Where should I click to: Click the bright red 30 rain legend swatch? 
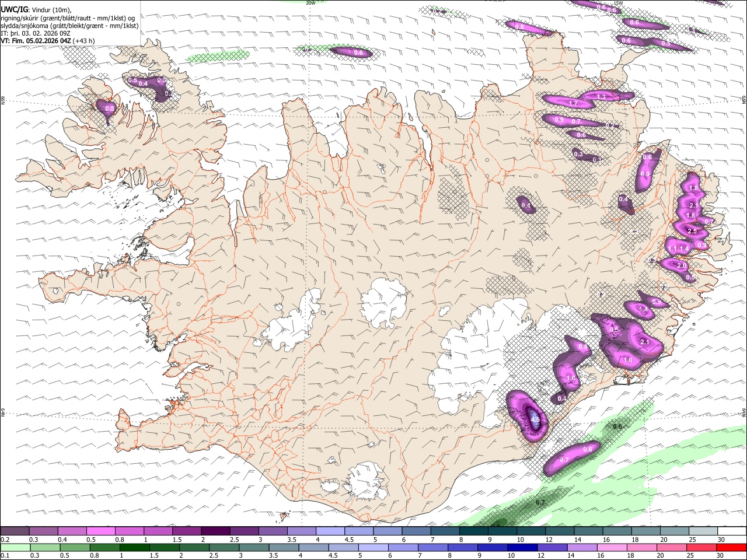[x=732, y=547]
